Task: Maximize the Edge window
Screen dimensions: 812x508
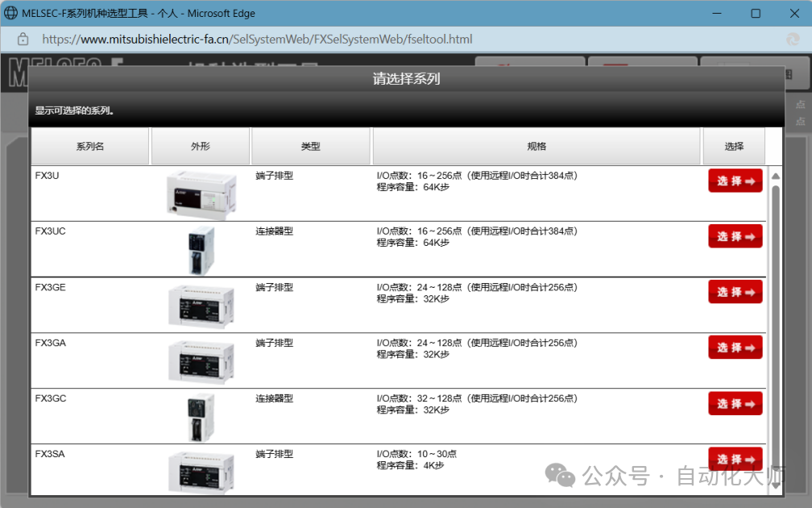Action: 756,13
